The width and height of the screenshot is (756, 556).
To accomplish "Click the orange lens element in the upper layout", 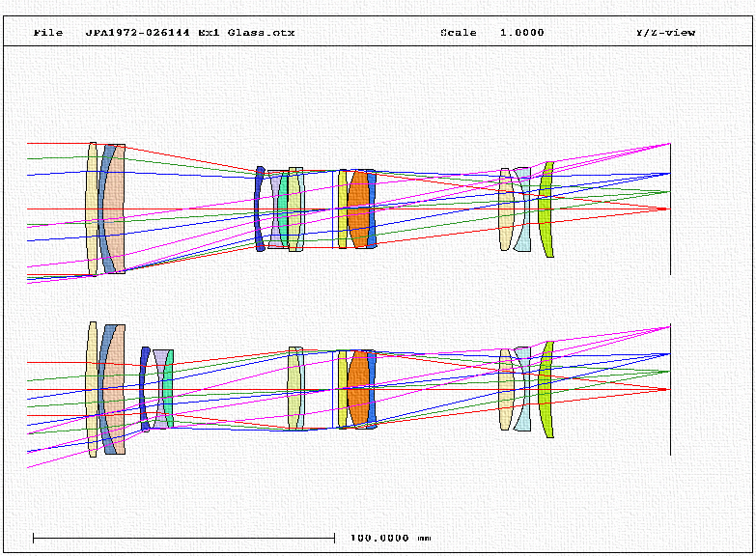I will click(358, 208).
